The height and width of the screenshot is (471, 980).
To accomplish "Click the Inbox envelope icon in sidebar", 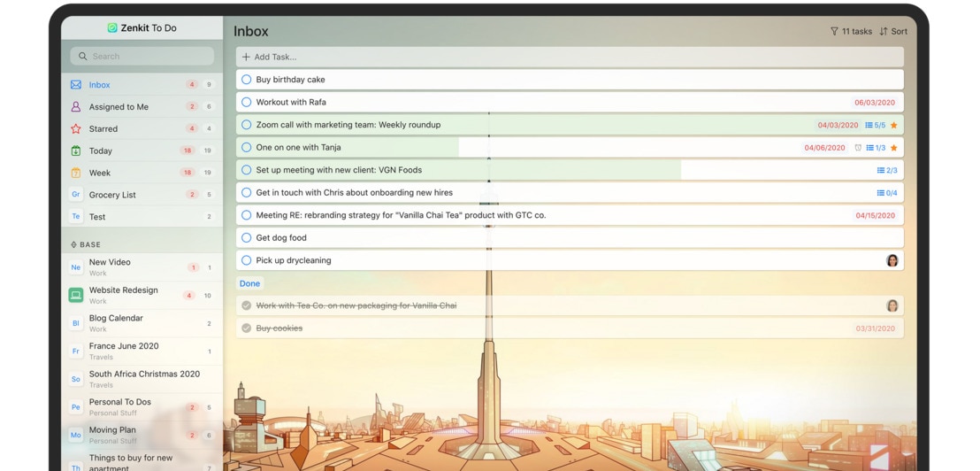I will (76, 85).
